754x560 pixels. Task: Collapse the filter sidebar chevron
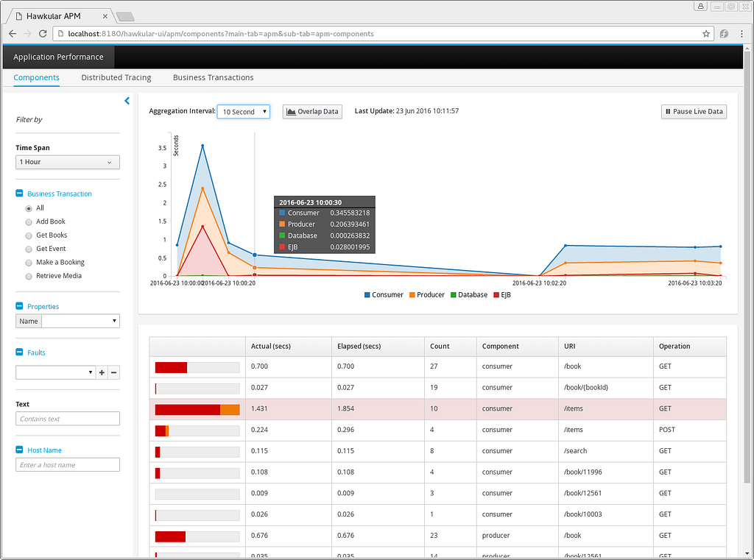(127, 101)
